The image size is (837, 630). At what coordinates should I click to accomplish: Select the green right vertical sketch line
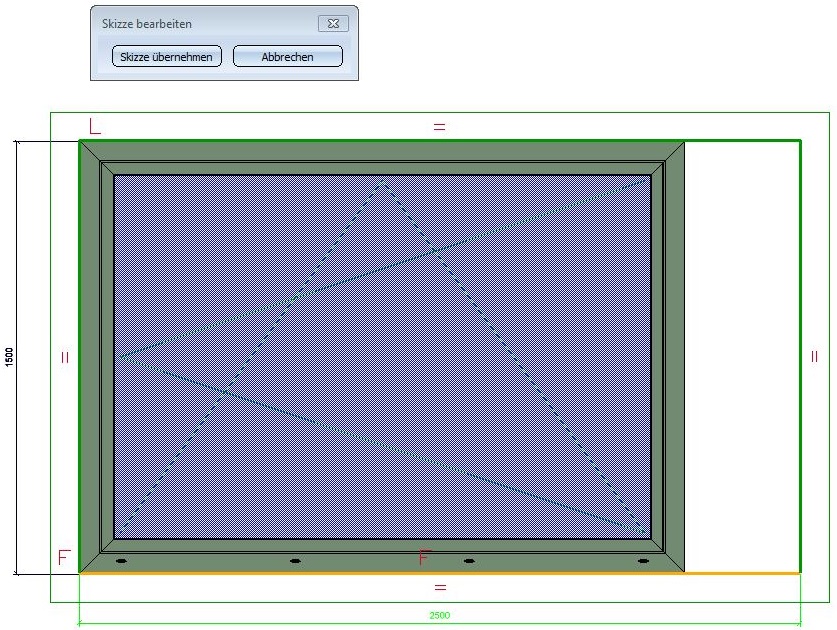pos(800,357)
